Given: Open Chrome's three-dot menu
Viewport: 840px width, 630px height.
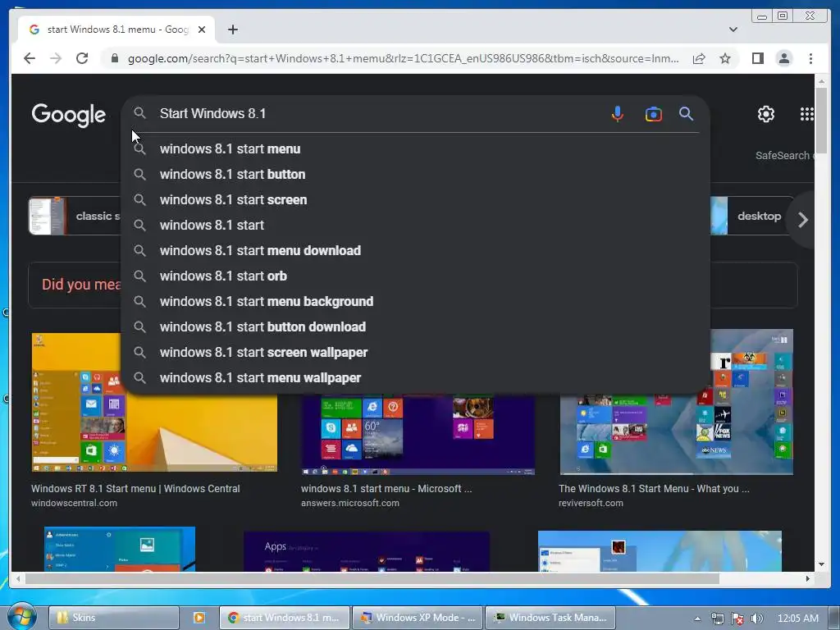Looking at the screenshot, I should (810, 58).
